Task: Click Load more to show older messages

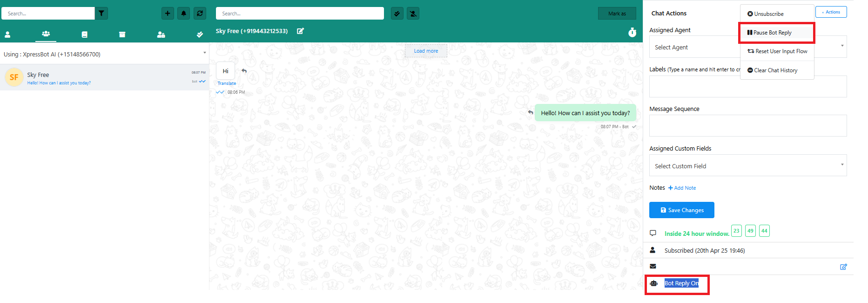Action: point(426,51)
